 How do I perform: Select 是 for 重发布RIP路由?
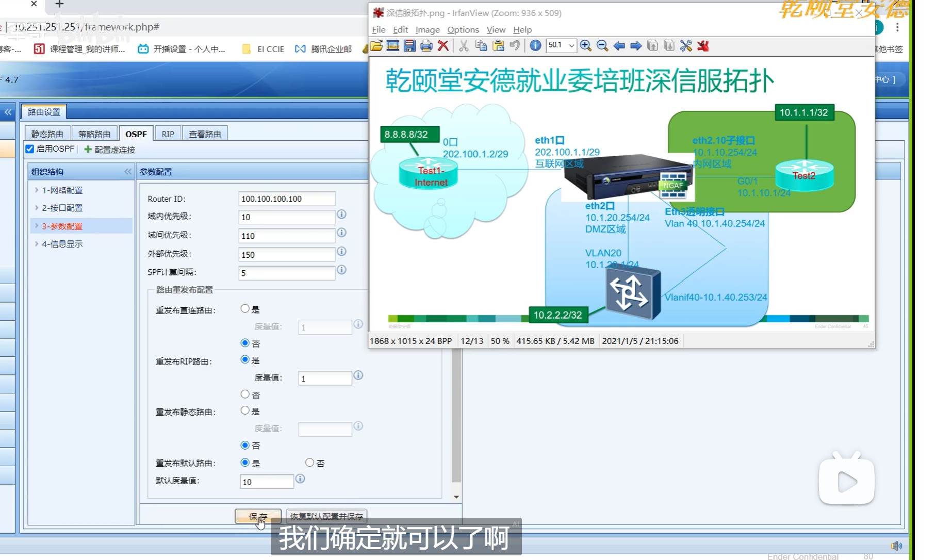[245, 359]
